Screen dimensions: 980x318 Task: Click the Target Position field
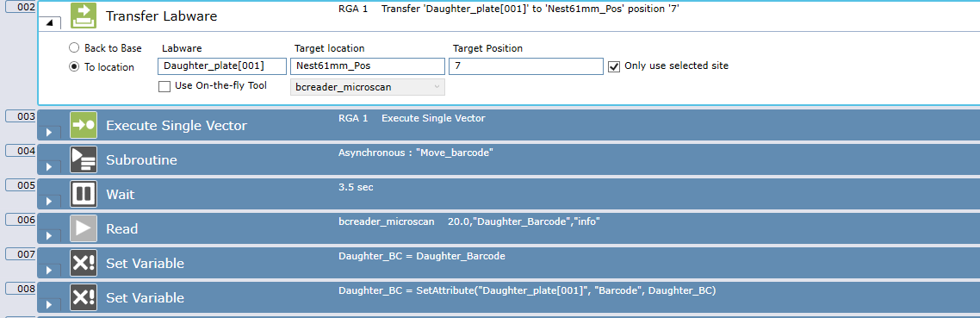click(525, 66)
